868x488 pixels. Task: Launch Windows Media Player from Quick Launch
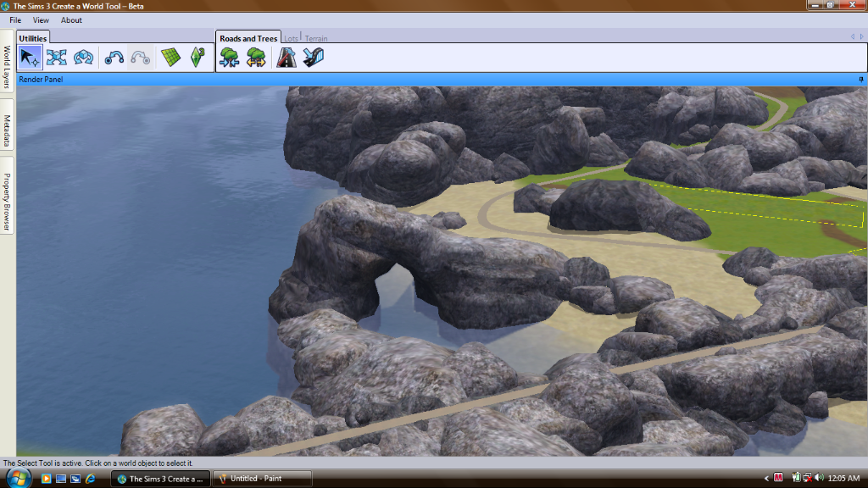(x=47, y=479)
